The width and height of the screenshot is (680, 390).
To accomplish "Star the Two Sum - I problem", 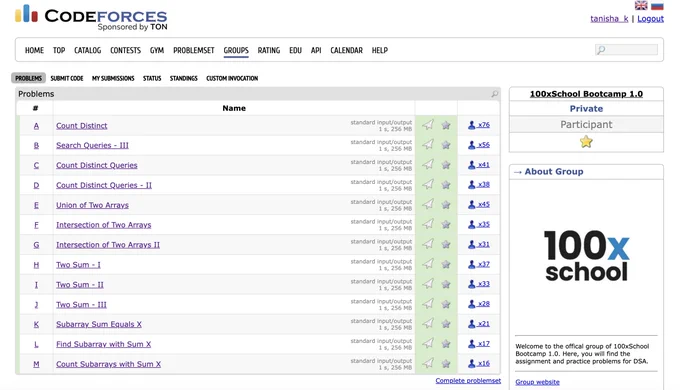I will tap(446, 264).
